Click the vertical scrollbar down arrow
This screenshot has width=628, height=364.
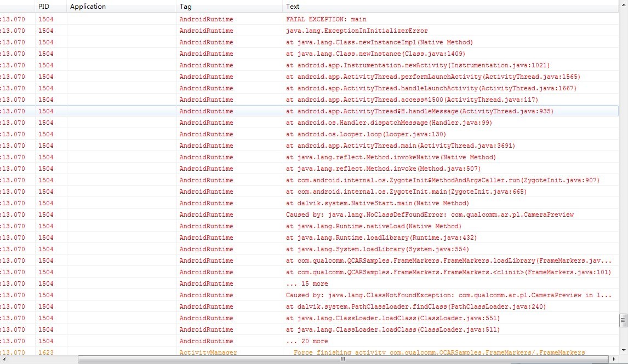tap(623, 350)
